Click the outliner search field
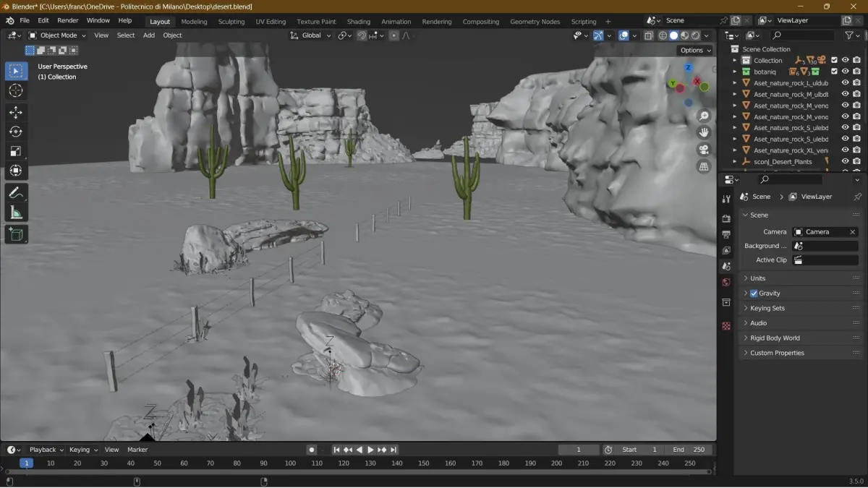868x488 pixels. coord(802,35)
